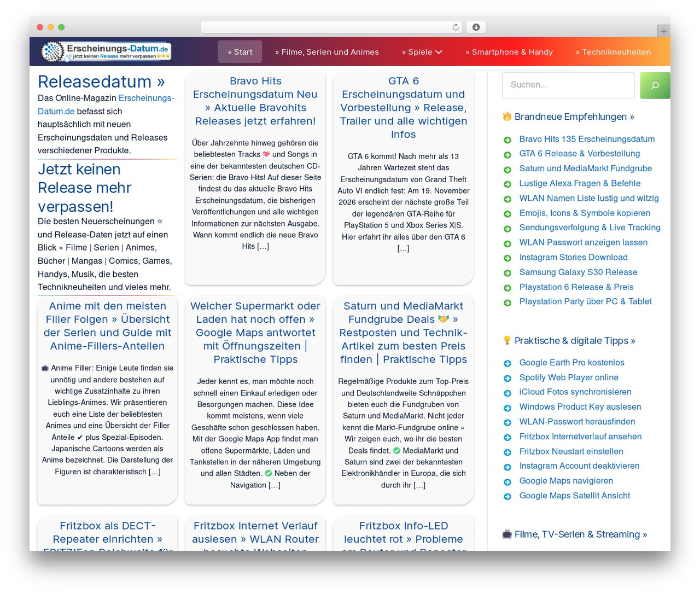Click green arrow icon beside Playstation 6 Release

point(507,288)
